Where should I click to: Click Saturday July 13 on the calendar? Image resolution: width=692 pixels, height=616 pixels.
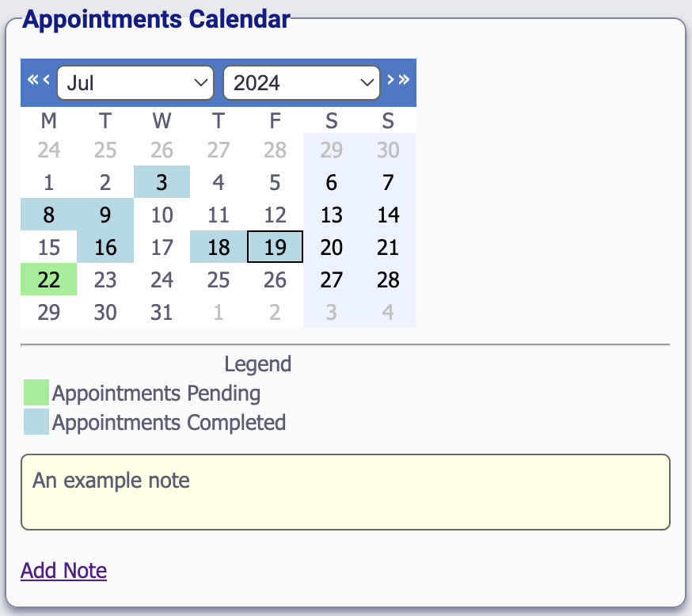pyautogui.click(x=331, y=215)
